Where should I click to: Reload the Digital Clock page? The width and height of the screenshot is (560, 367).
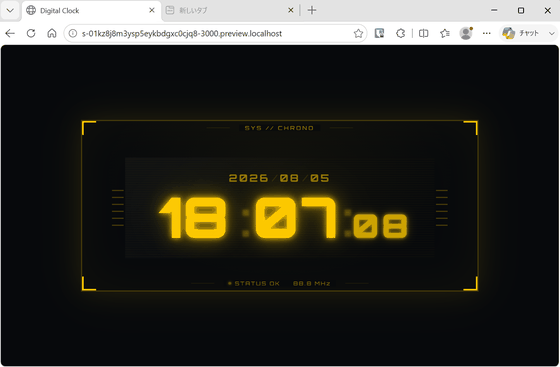pos(31,33)
